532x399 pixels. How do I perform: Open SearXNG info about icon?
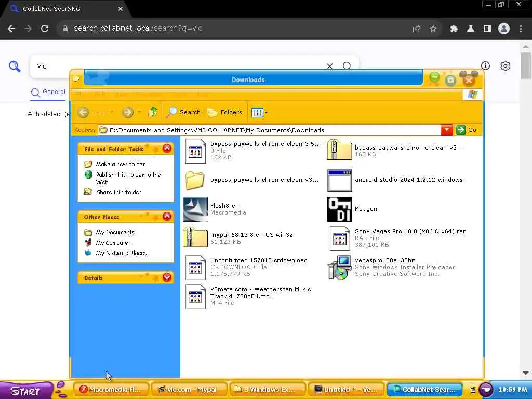coord(486,65)
